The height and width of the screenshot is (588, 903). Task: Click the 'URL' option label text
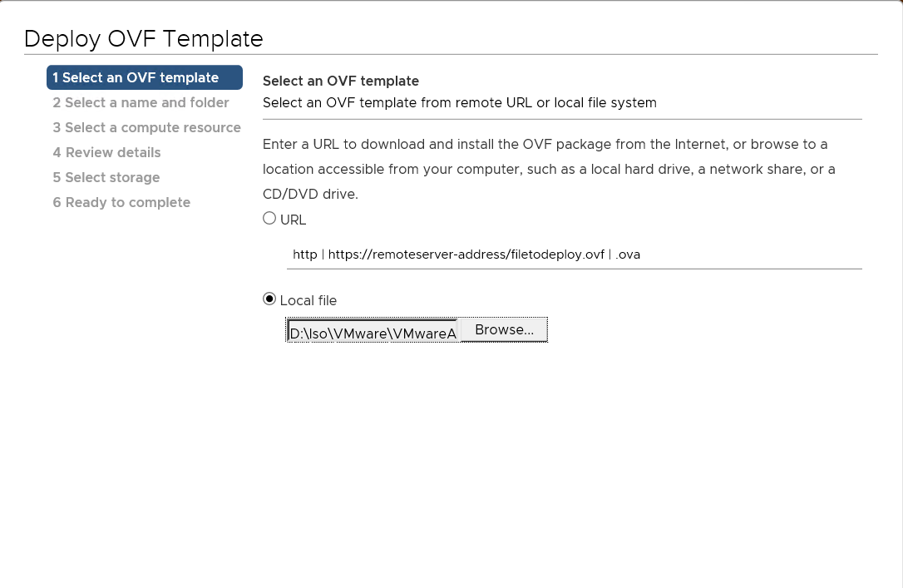[293, 220]
